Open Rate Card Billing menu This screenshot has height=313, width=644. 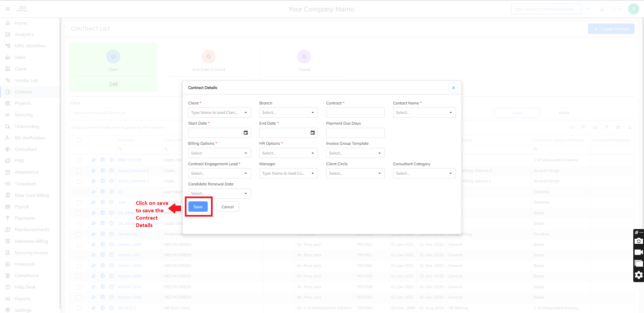click(x=32, y=195)
